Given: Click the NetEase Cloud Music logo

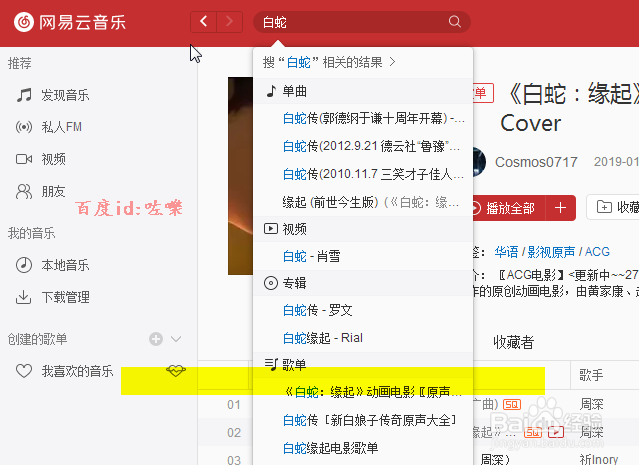Looking at the screenshot, I should 70,22.
